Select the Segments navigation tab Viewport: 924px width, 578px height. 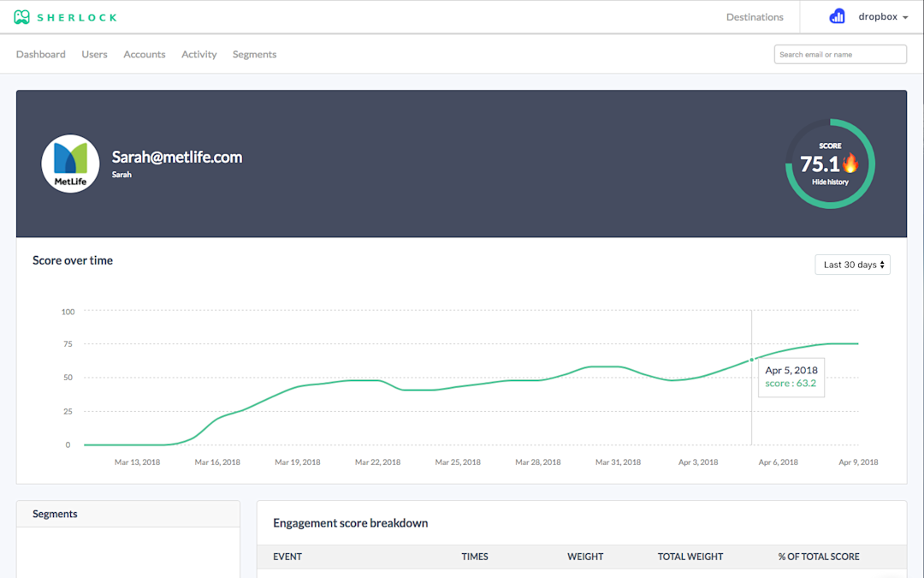click(255, 54)
